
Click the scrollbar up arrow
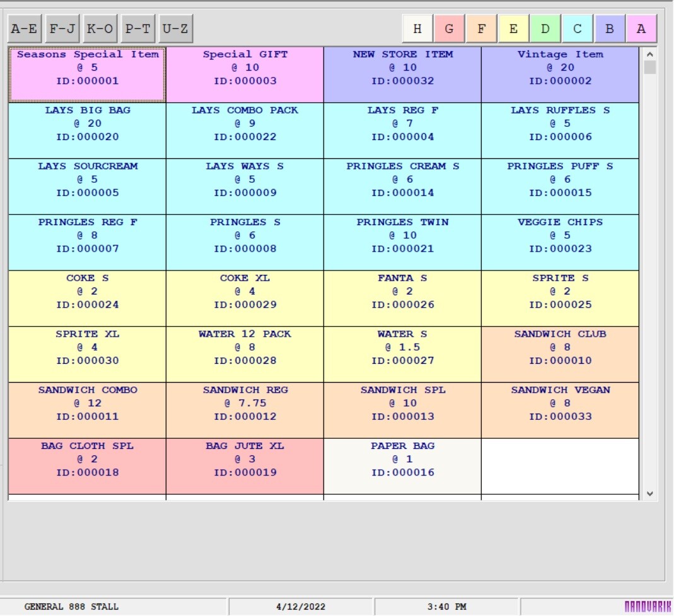pos(650,54)
